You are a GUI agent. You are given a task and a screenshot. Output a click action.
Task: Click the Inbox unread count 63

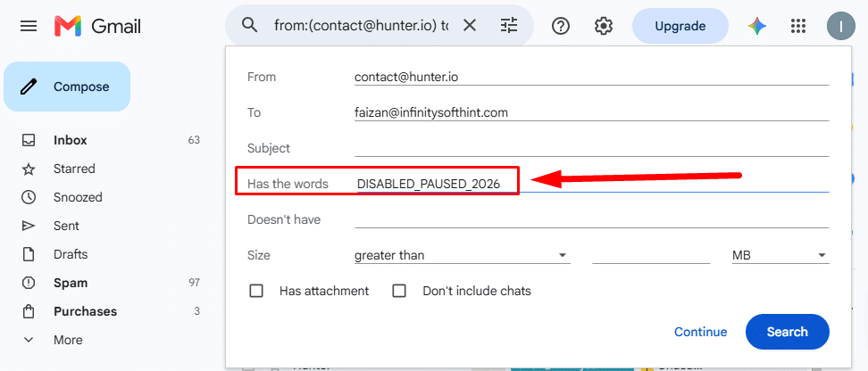pos(194,140)
